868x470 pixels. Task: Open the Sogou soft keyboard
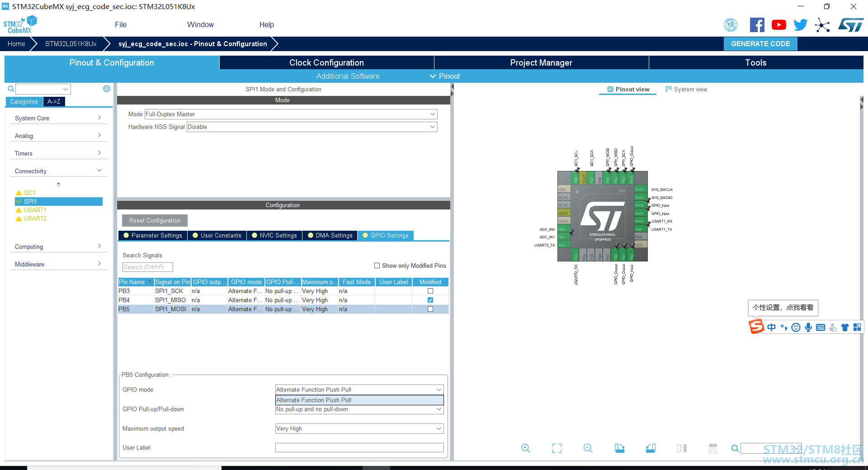(821, 327)
